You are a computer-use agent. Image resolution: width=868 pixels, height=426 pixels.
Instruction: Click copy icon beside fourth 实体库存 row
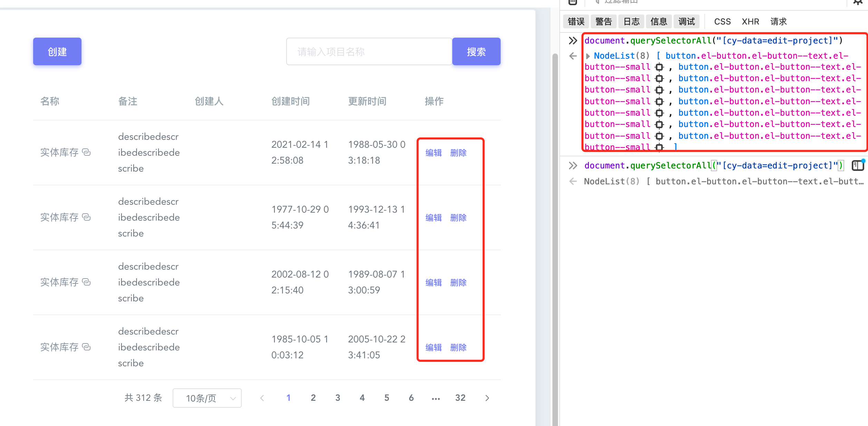(86, 347)
